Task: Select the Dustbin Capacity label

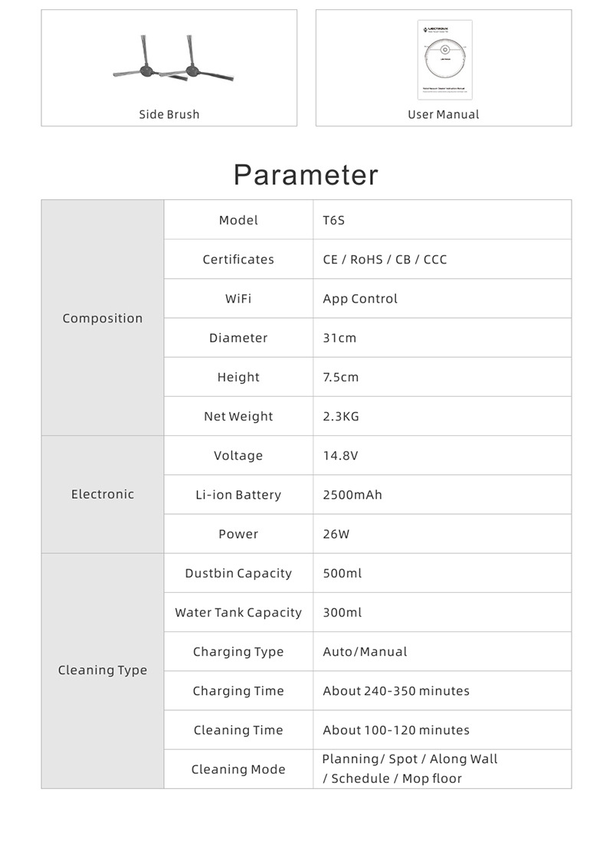Action: point(238,573)
